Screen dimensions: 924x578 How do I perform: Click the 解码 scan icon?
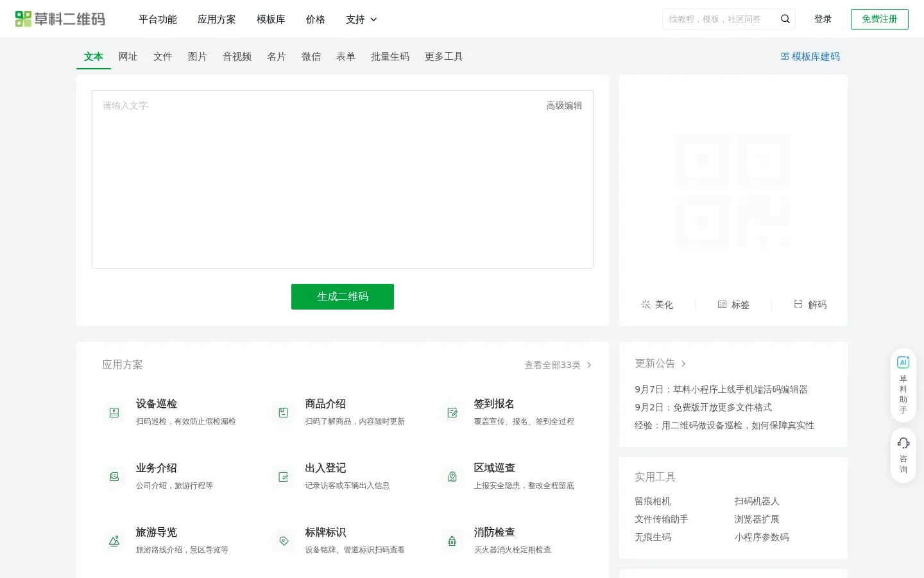(x=798, y=304)
